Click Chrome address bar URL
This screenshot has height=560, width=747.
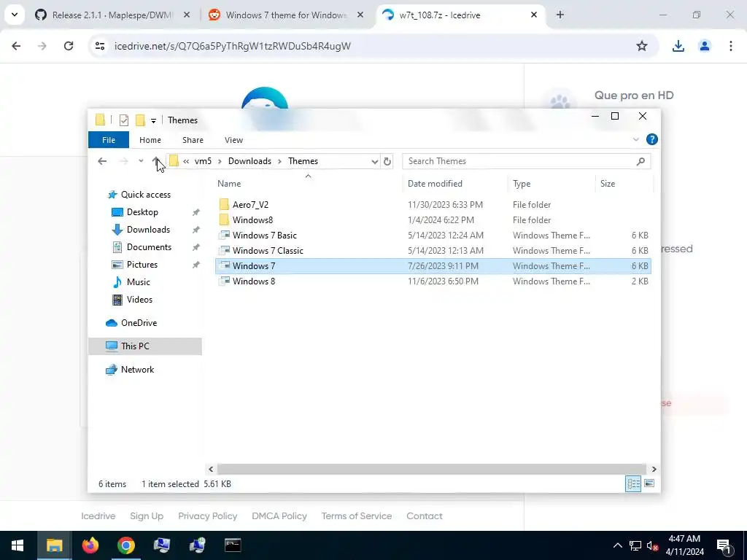tap(233, 46)
